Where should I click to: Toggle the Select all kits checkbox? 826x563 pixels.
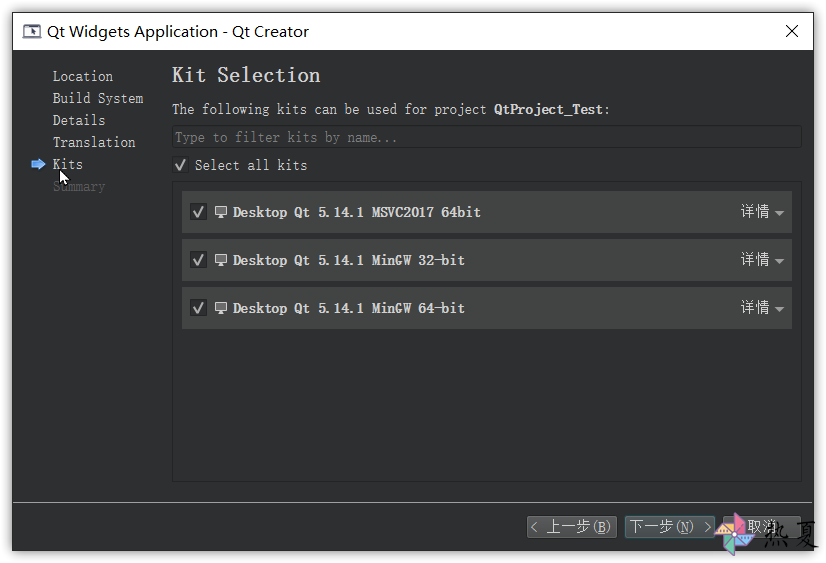coord(180,165)
